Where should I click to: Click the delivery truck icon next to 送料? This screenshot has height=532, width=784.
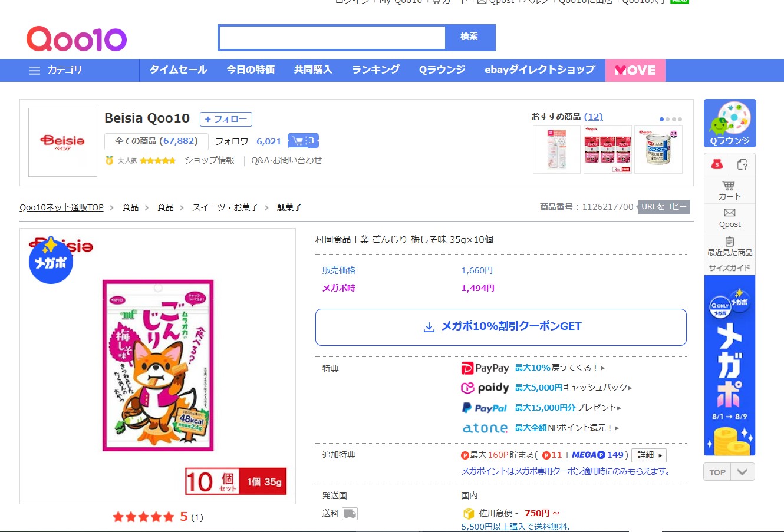[350, 514]
